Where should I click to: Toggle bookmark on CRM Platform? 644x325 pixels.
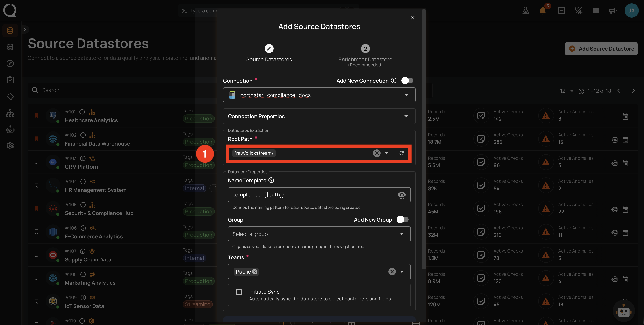click(36, 162)
